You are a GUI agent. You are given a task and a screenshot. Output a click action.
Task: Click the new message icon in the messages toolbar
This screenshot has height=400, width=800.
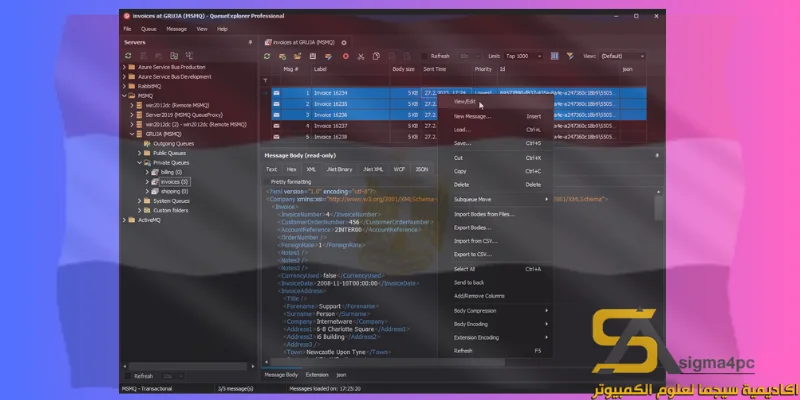coord(282,56)
